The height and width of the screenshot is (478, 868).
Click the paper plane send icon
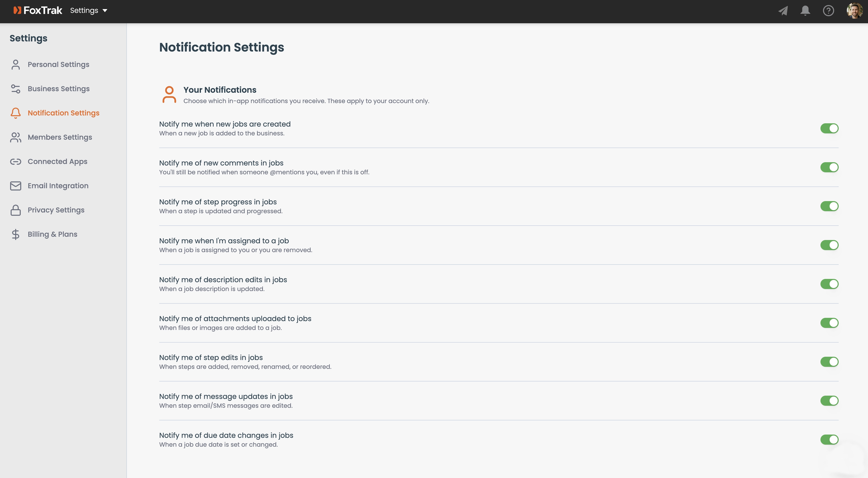pos(783,11)
